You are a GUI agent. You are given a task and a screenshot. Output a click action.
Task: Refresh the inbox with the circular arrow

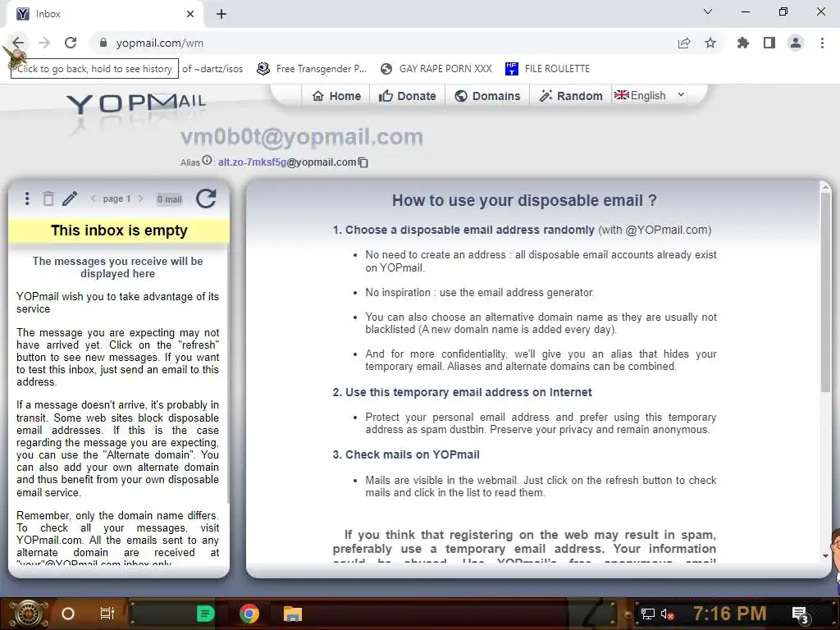(x=206, y=199)
